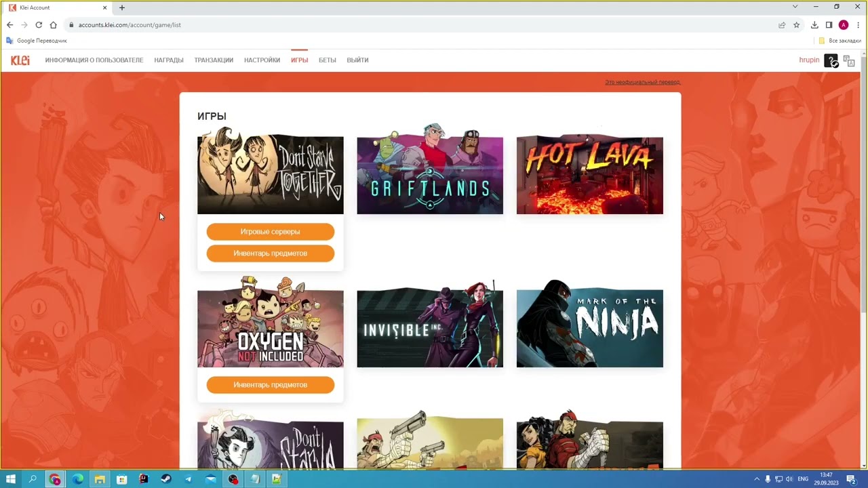Screen dimensions: 868x488
Task: Open the unofficial translation notice link
Action: pos(642,82)
